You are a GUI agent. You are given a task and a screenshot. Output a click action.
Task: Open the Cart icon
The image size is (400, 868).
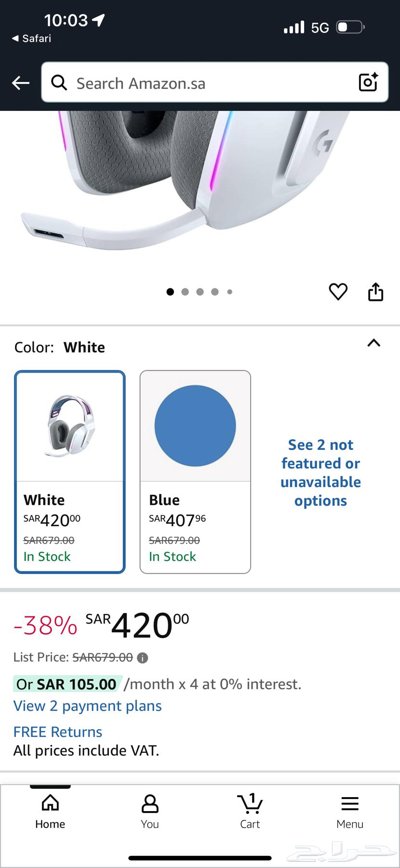[250, 812]
